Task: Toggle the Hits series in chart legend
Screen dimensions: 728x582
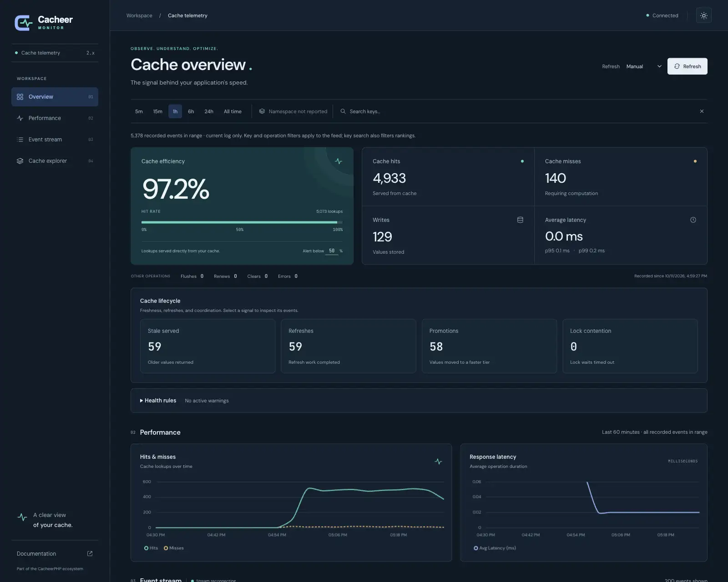Action: click(x=151, y=548)
